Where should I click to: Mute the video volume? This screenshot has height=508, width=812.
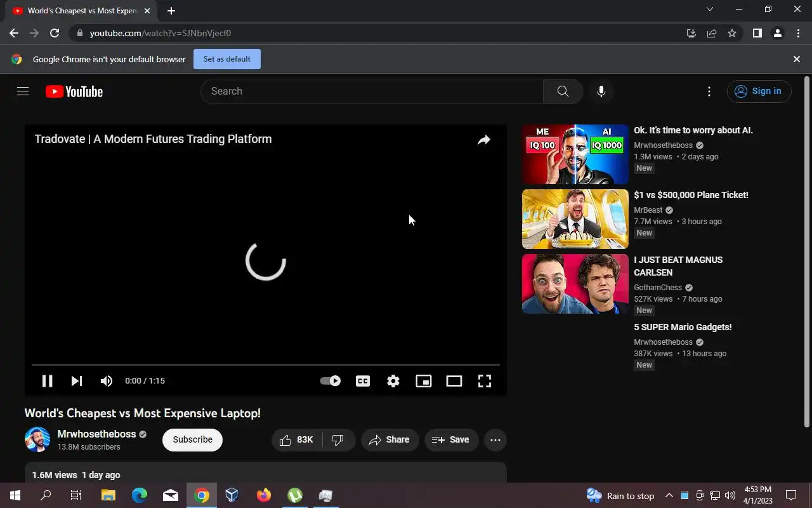(x=107, y=381)
